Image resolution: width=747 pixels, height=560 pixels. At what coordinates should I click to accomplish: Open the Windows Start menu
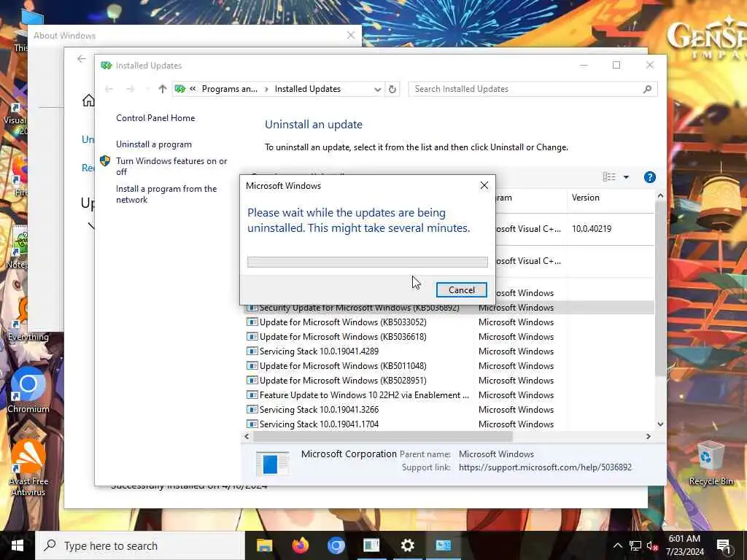point(18,545)
